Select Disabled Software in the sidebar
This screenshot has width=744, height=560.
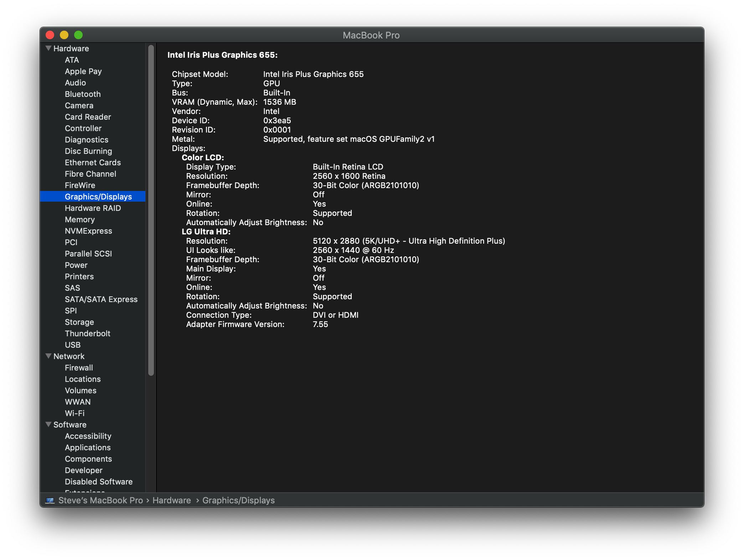[x=99, y=482]
